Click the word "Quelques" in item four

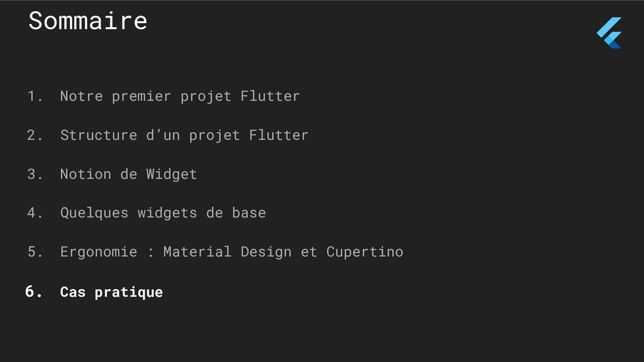[94, 213]
